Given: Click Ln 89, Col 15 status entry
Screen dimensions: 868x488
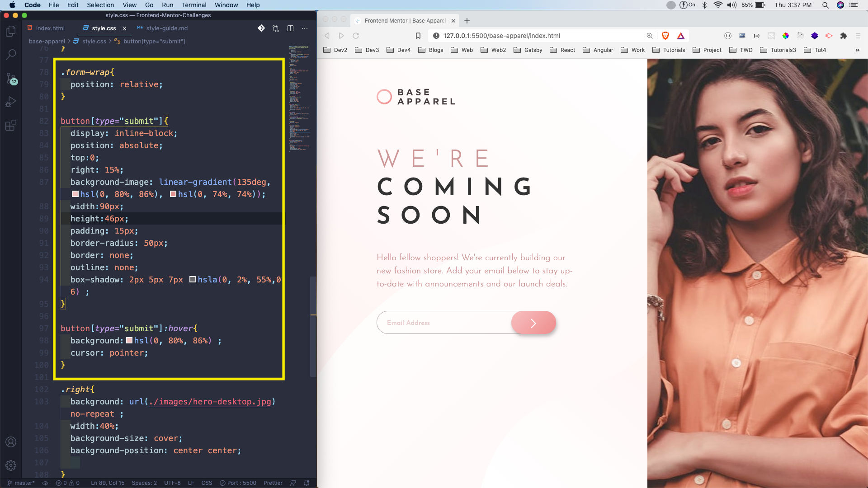Looking at the screenshot, I should (108, 483).
